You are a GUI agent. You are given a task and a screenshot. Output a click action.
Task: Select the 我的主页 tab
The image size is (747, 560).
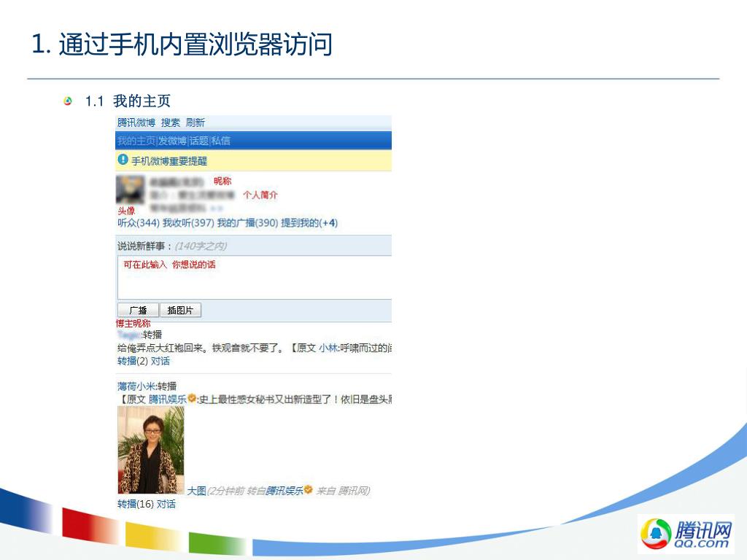pyautogui.click(x=136, y=141)
